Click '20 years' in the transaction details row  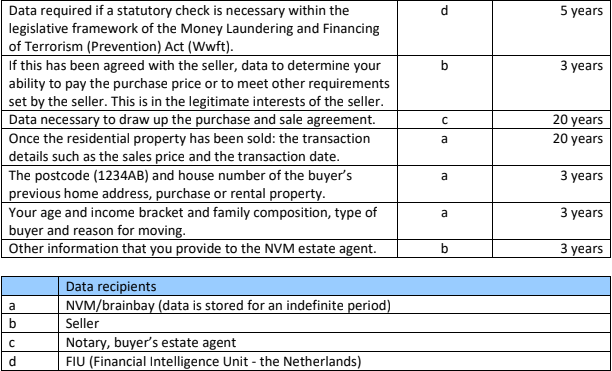click(x=578, y=138)
